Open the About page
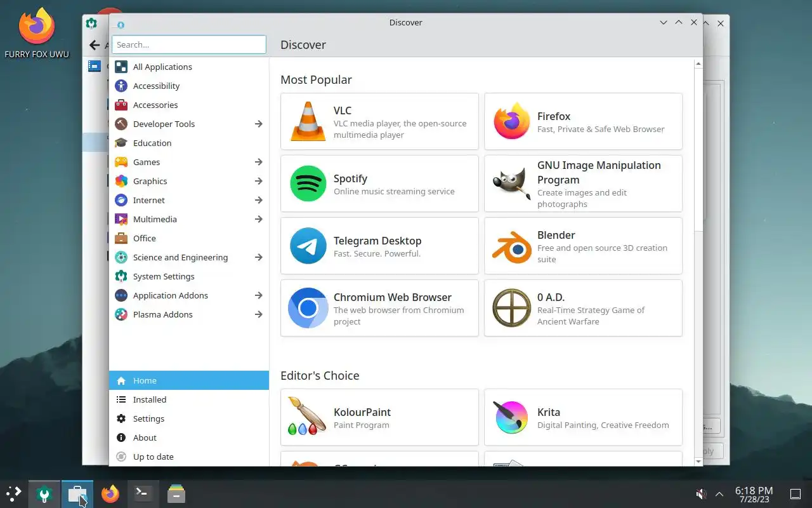This screenshot has height=508, width=812. pyautogui.click(x=189, y=438)
